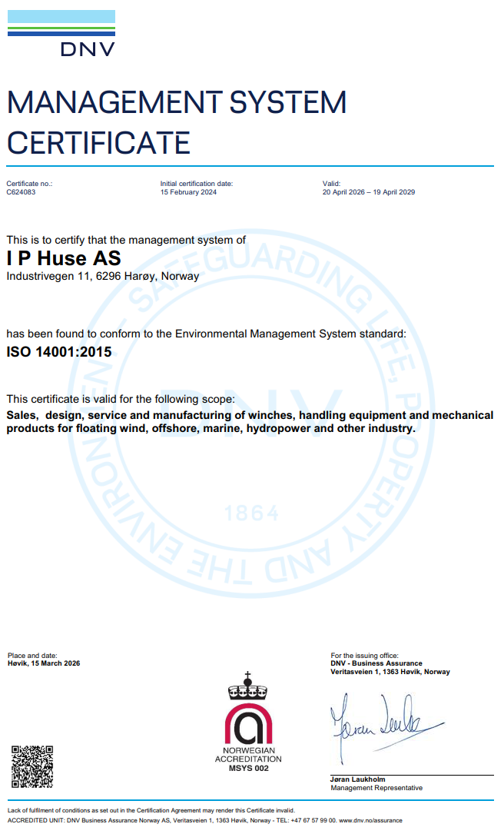The image size is (504, 834).
Task: Click the 'CERTIFICATE' title word
Action: [98, 143]
